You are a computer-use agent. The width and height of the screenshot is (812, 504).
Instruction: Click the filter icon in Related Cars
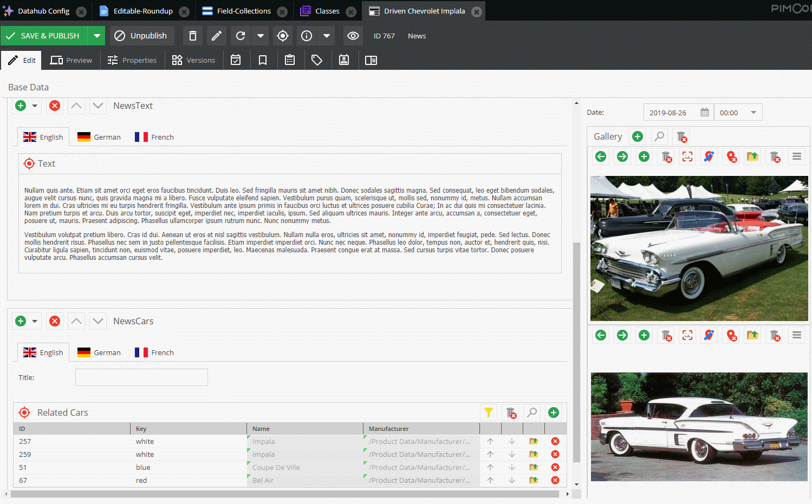[x=488, y=413]
